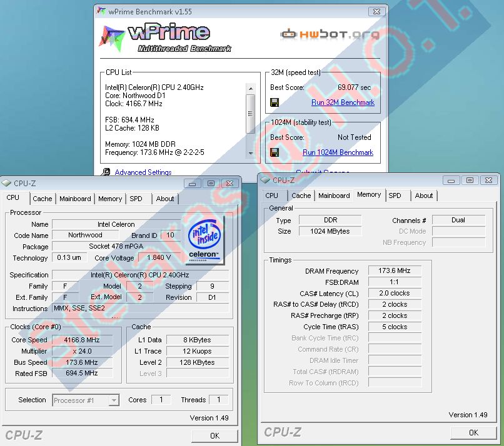Click the wPrime title bar app icon
504x446 pixels.
[x=101, y=11]
